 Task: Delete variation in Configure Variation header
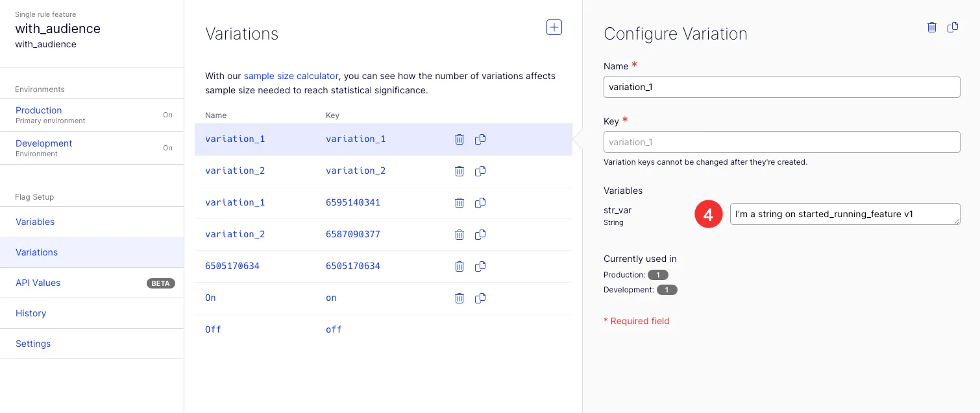[932, 27]
